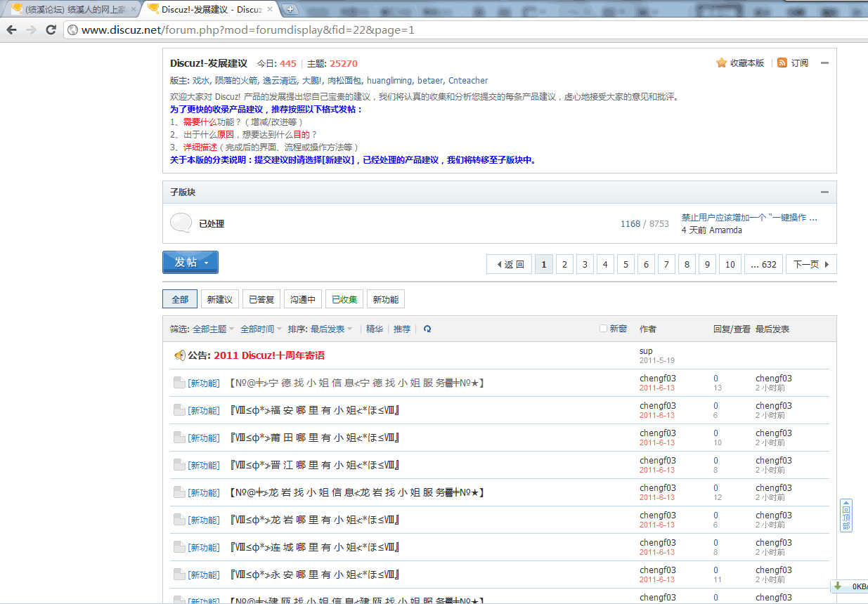Select the 沟通中 category tab

tap(303, 299)
